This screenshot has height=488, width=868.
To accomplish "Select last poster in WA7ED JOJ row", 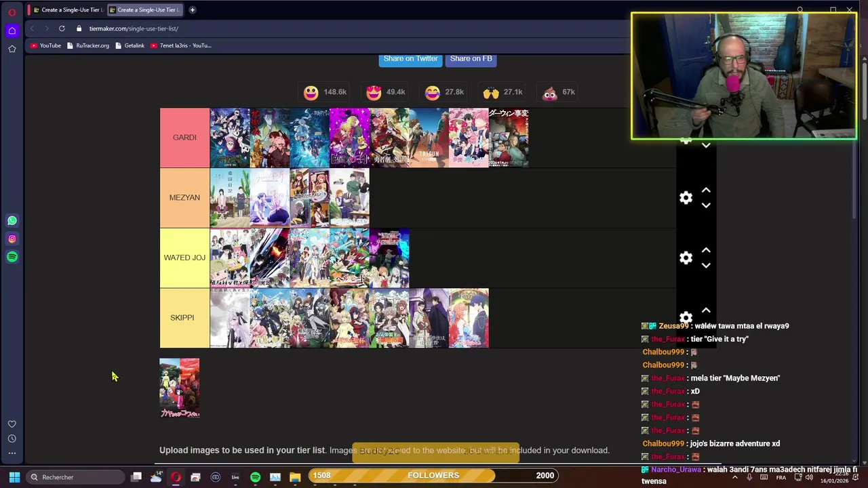I will (x=389, y=258).
